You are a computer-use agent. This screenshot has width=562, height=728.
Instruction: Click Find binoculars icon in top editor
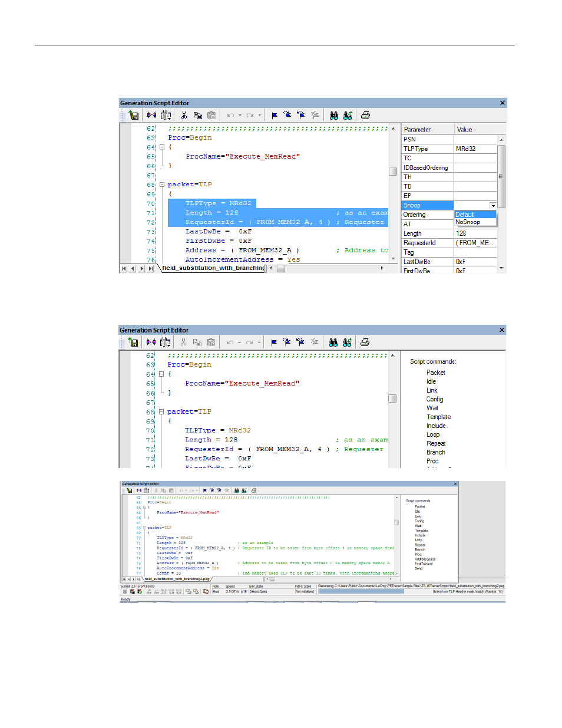click(x=334, y=116)
